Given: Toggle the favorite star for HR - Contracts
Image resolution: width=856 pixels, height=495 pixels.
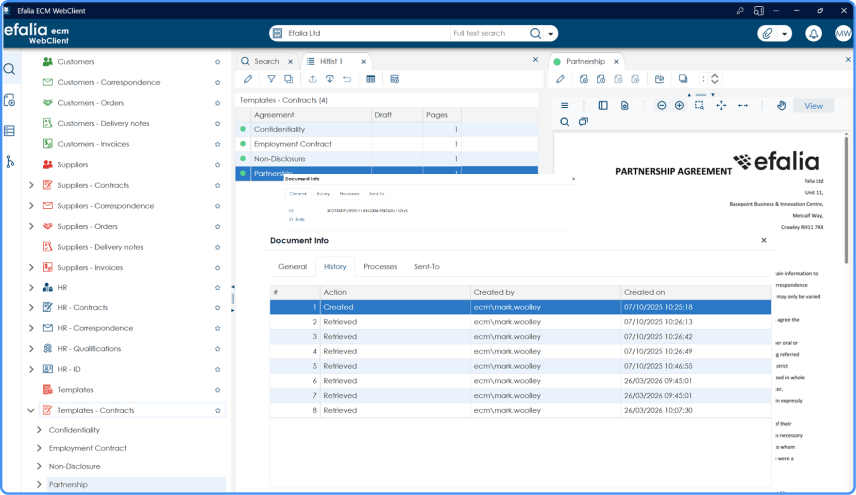Looking at the screenshot, I should pos(217,307).
